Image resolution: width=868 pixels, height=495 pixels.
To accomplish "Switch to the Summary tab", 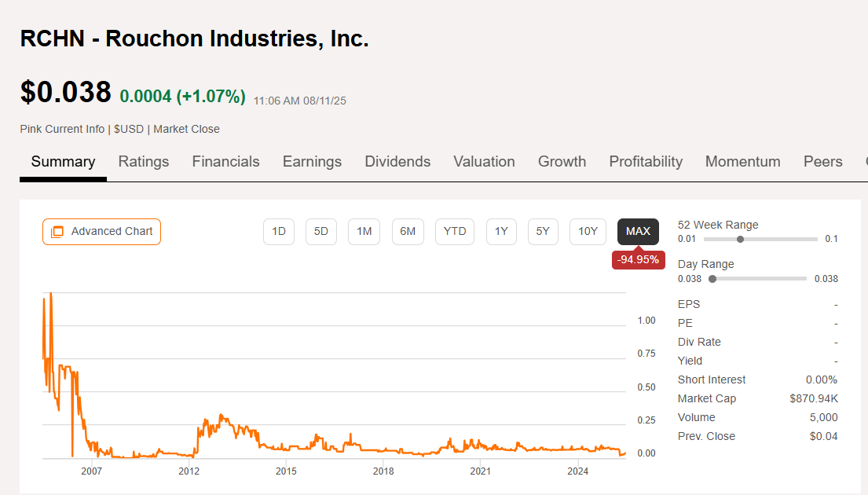I will (x=63, y=162).
